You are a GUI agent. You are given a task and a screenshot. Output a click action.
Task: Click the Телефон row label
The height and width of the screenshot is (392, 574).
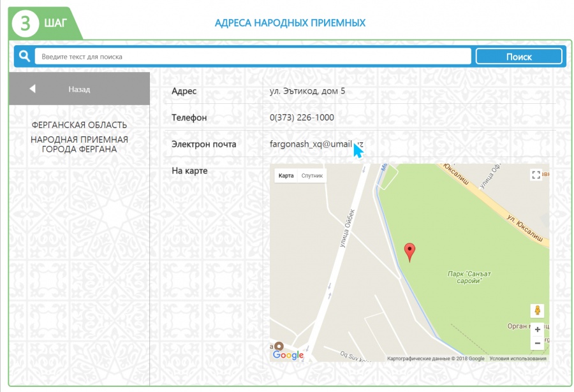(x=189, y=117)
